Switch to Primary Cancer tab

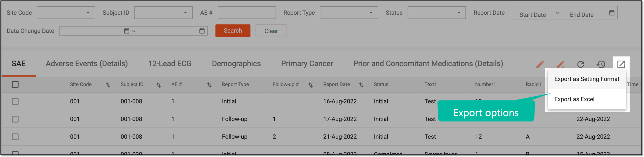click(x=307, y=63)
